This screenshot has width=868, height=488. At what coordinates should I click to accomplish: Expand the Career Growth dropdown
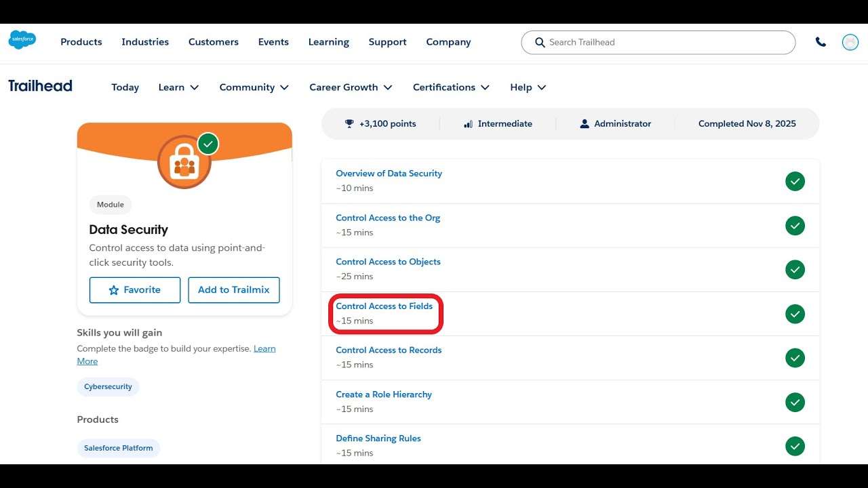[351, 87]
